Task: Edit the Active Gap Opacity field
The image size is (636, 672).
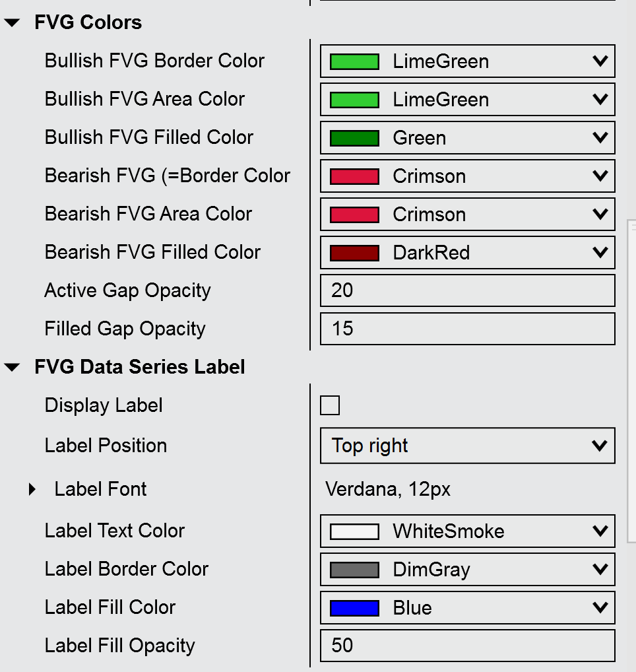Action: (x=467, y=290)
